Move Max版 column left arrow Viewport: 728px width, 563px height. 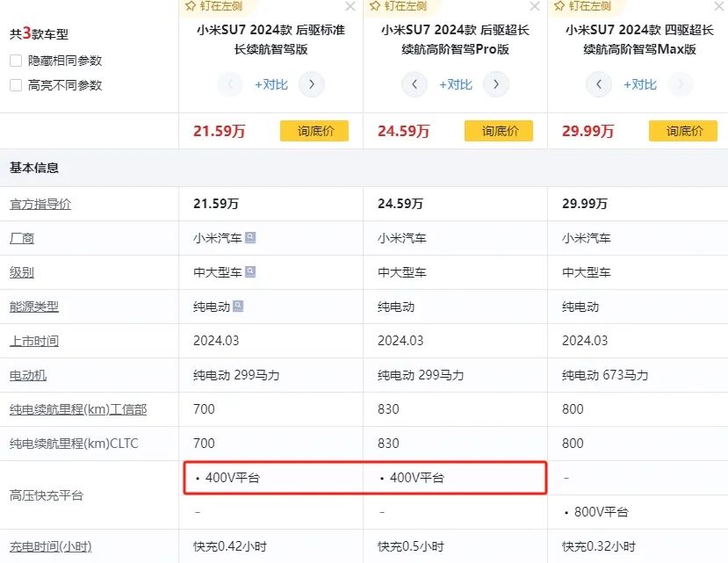pos(598,84)
